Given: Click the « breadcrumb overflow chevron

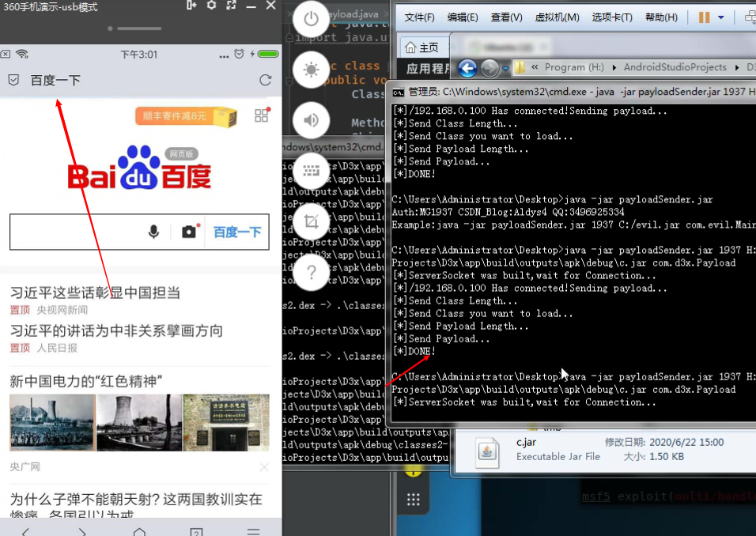Looking at the screenshot, I should (535, 67).
